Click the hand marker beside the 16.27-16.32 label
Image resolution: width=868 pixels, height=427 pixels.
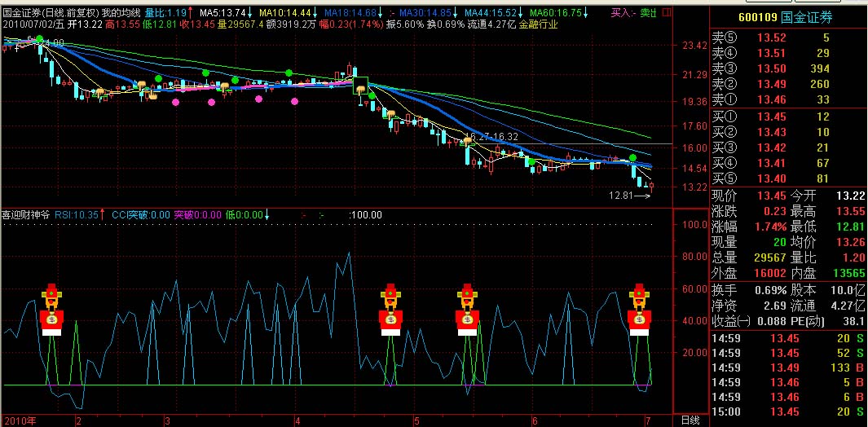(x=468, y=142)
